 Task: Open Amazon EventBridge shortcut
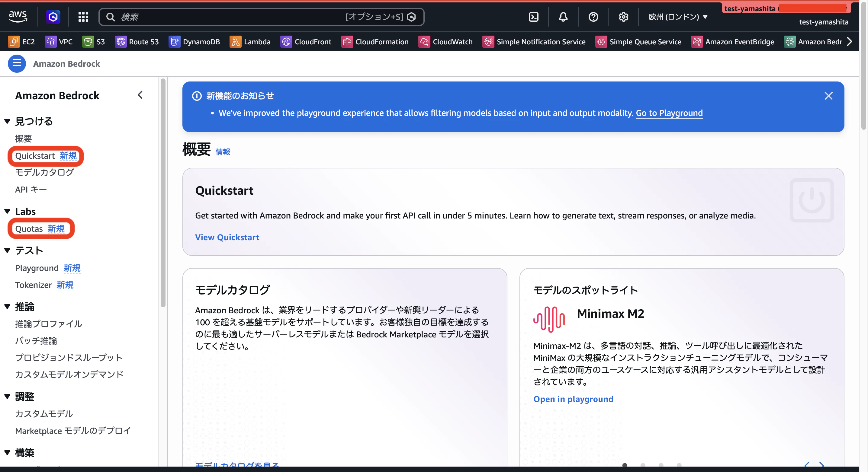pyautogui.click(x=732, y=42)
